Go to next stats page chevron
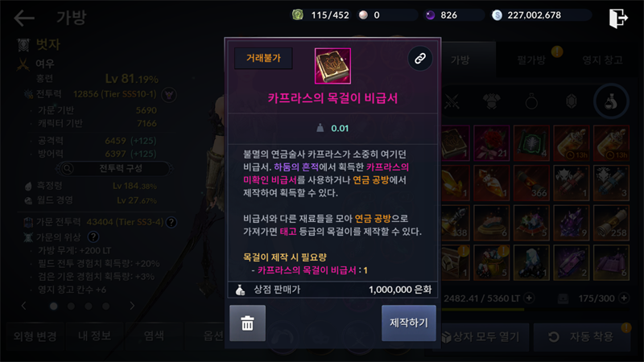The width and height of the screenshot is (644, 362). [x=132, y=306]
